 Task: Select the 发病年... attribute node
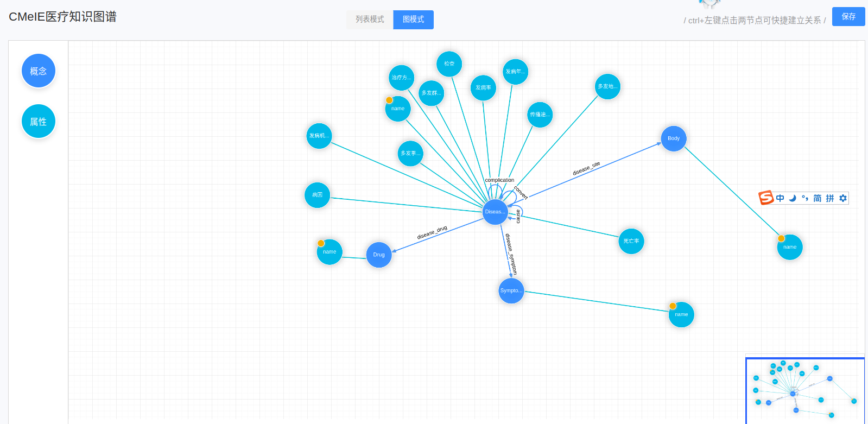click(516, 72)
